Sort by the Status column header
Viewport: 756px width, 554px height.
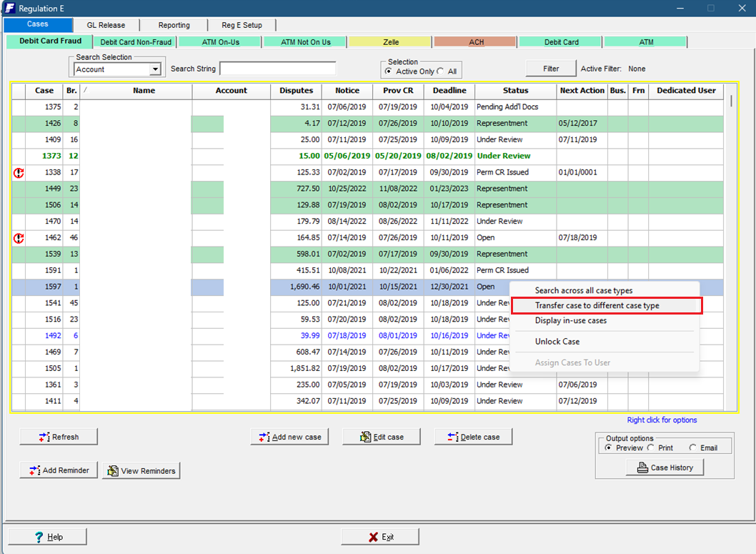coord(515,91)
